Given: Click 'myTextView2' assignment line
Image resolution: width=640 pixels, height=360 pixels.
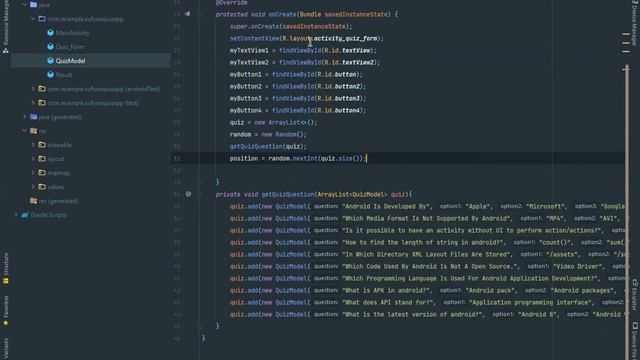Looking at the screenshot, I should click(304, 62).
